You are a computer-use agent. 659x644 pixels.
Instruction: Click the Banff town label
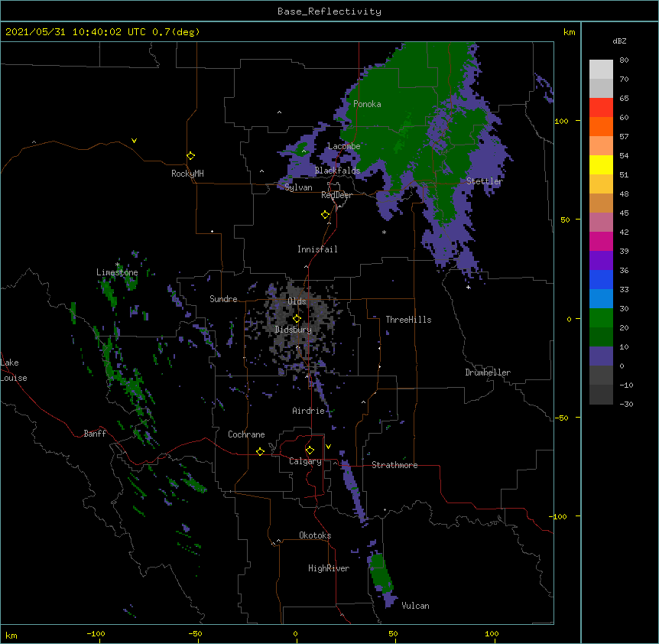pyautogui.click(x=95, y=434)
